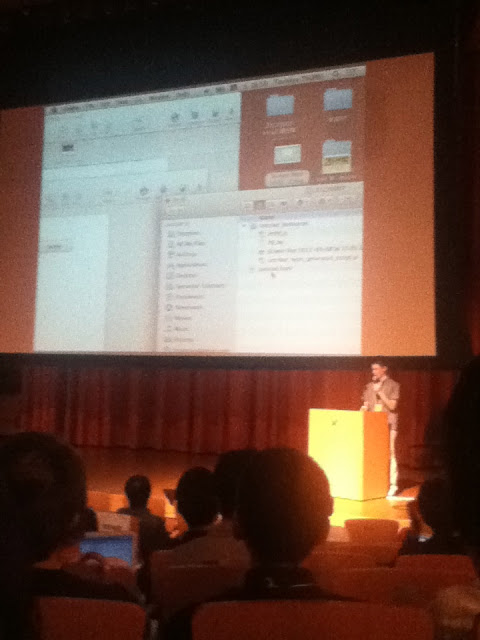This screenshot has height=640, width=480.
Task: Go to Desktop in the Finder sidebar
Action: click(183, 275)
